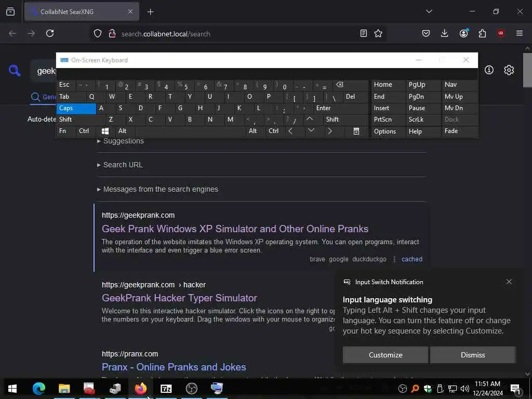Open the taskbar clock and date

coord(487,389)
